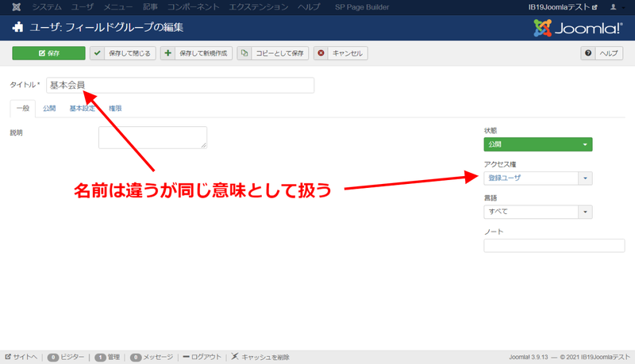Select the 一般 tab
Image resolution: width=635 pixels, height=364 pixels.
tap(23, 109)
